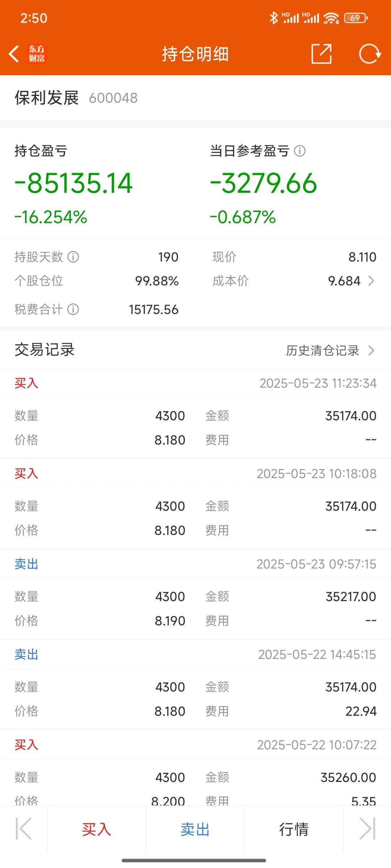Expand 历史清仓记录 chevron

click(371, 350)
